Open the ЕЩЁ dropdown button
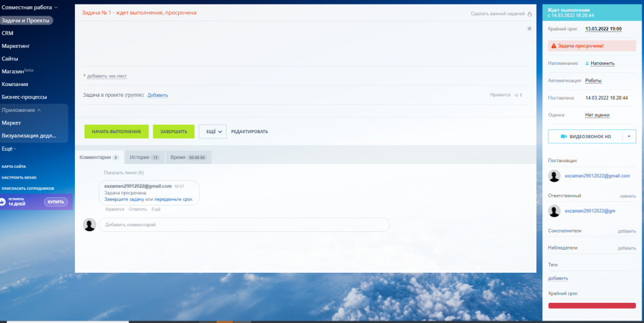The height and width of the screenshot is (323, 644). coord(213,132)
